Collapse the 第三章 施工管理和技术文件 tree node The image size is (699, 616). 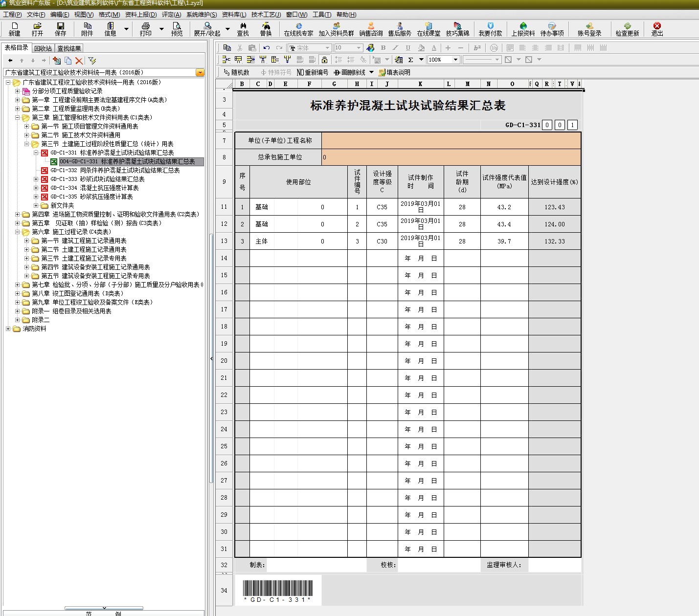pos(18,117)
